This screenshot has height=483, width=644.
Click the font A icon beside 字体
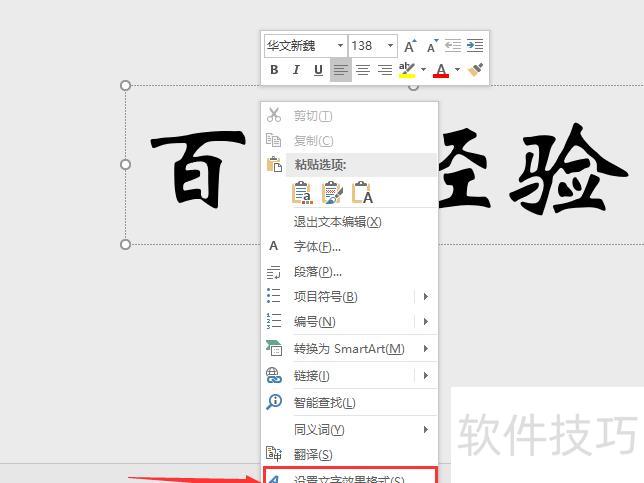(x=274, y=246)
